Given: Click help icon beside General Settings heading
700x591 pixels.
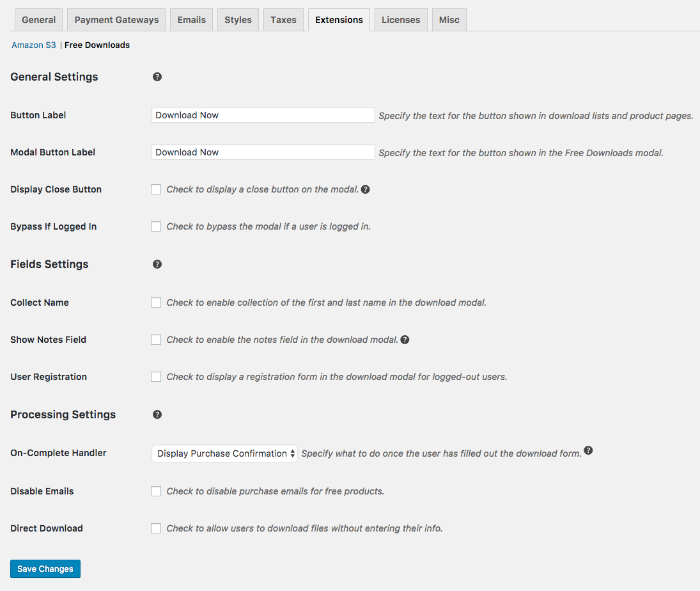Looking at the screenshot, I should point(157,77).
